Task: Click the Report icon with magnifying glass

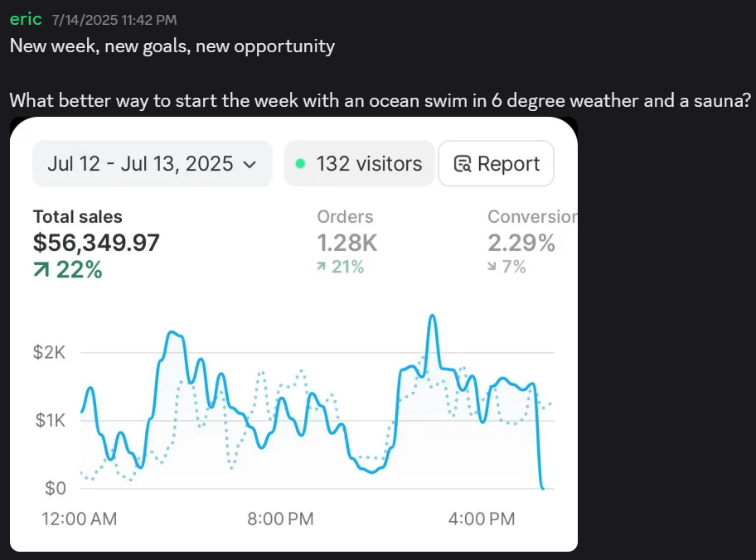Action: click(x=463, y=164)
